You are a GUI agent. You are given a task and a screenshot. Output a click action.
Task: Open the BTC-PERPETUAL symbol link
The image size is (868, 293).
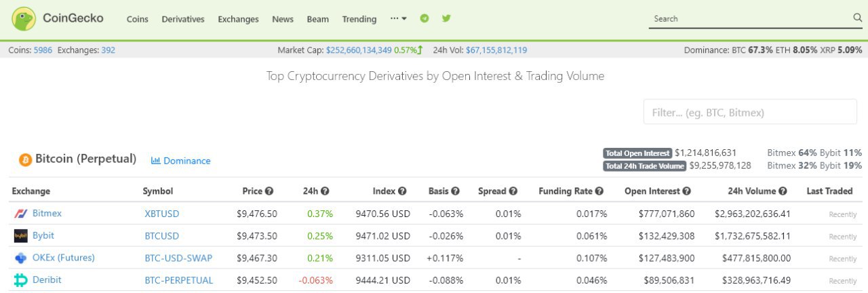179,280
